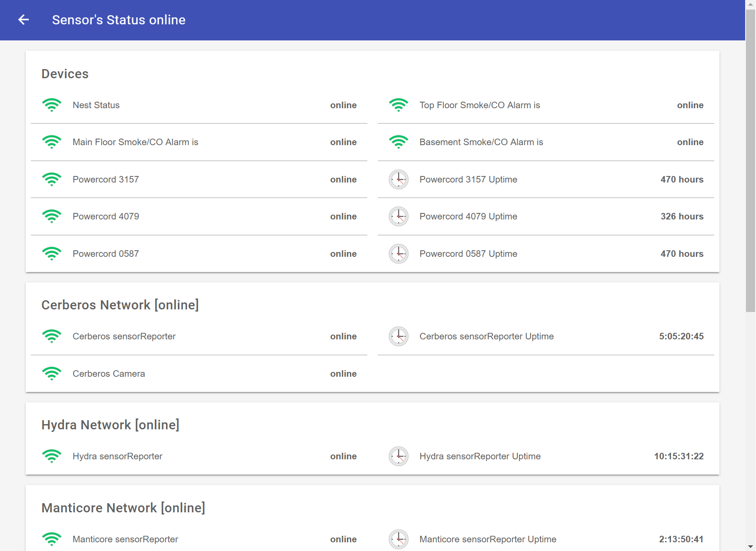756x551 pixels.
Task: Select the Powercord 0587 status row label
Action: point(106,254)
